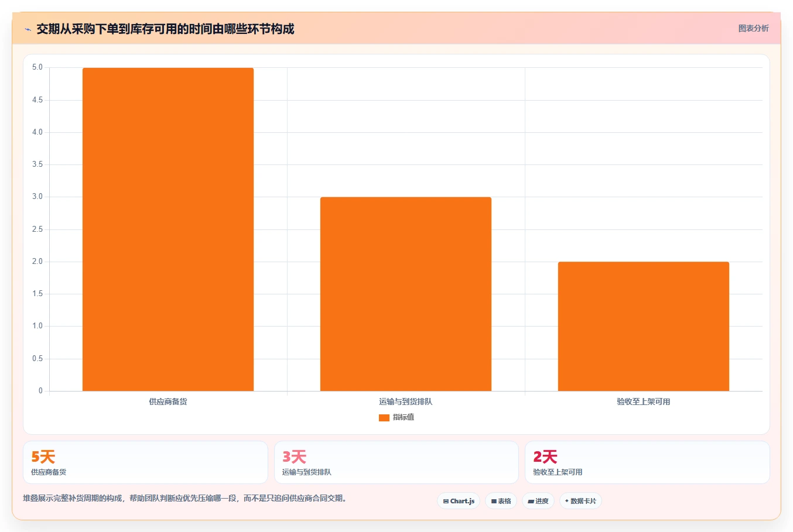Viewport: 793px width, 532px height.
Task: Click the 图表分析 label in header
Action: 753,28
